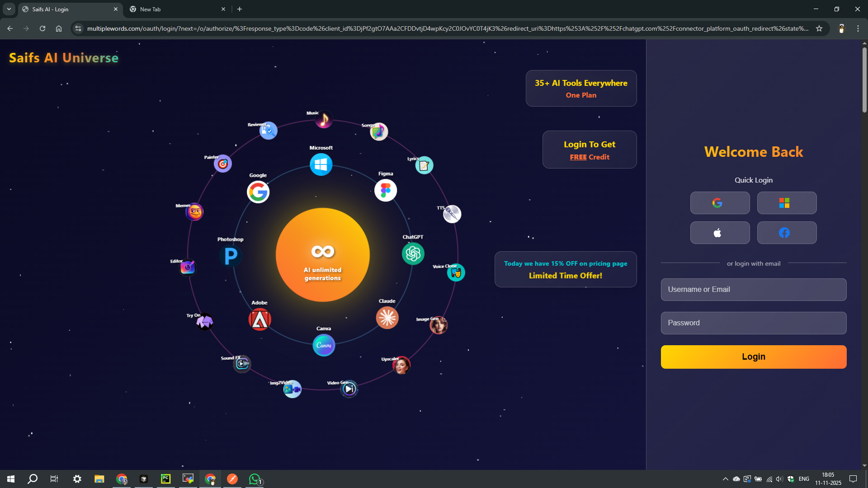Reload the current page
Viewport: 868px width, 488px height.
pyautogui.click(x=42, y=28)
